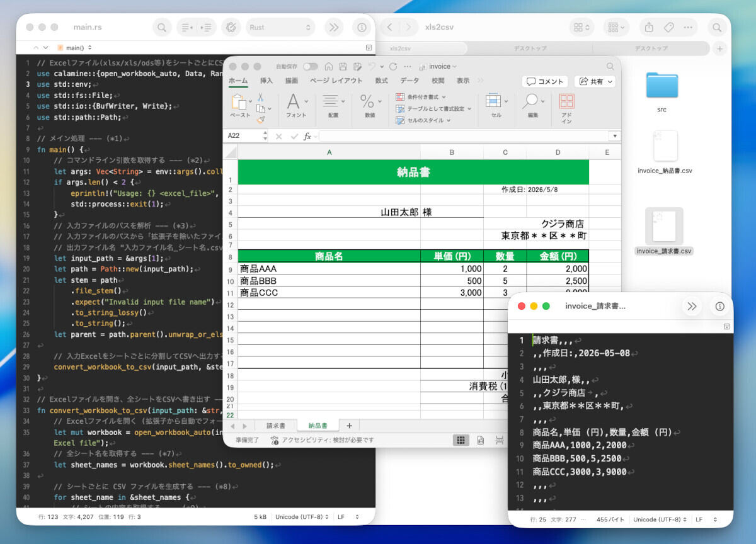Jump to previous function with up chevron
Screen dimensions: 756x544
click(36, 47)
